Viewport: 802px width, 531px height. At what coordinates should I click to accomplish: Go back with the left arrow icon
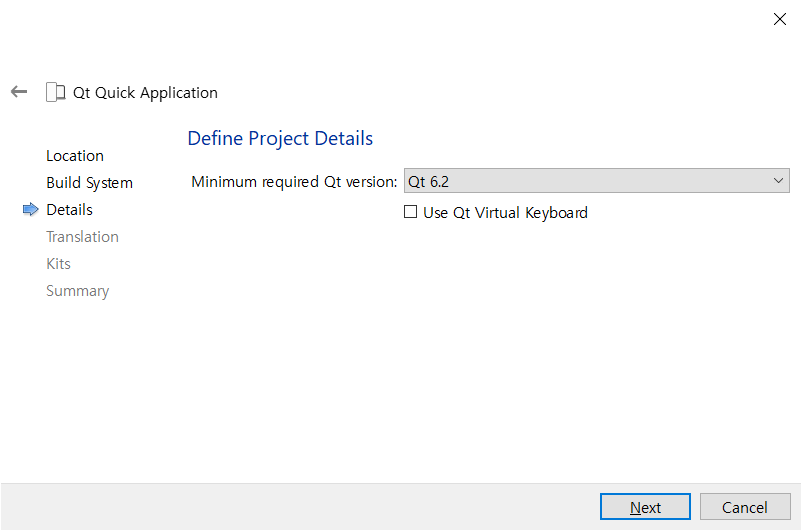[19, 92]
